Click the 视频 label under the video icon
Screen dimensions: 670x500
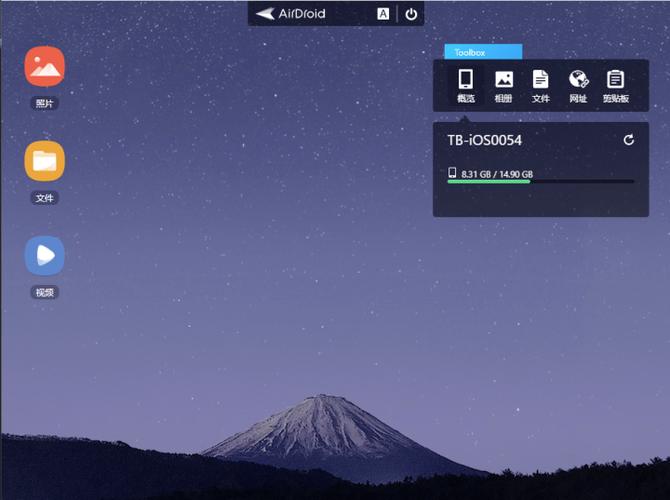(x=44, y=292)
